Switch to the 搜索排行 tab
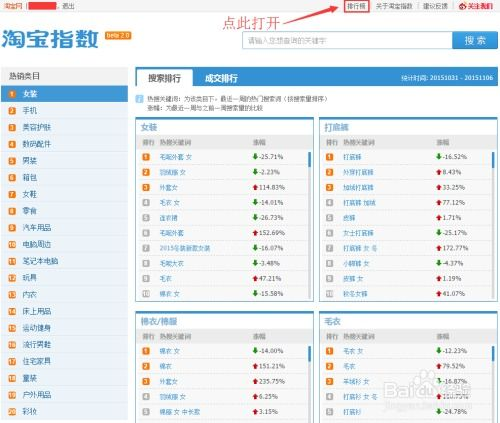 coord(164,78)
